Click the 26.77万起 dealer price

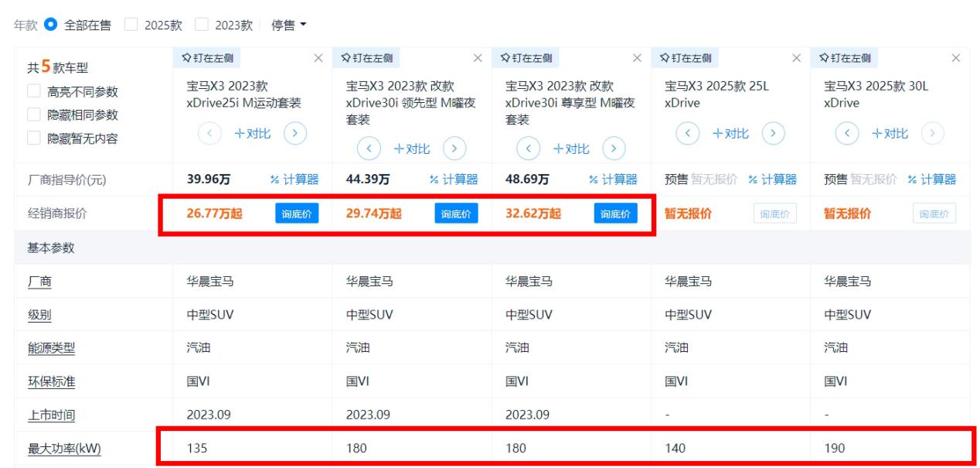tap(214, 214)
